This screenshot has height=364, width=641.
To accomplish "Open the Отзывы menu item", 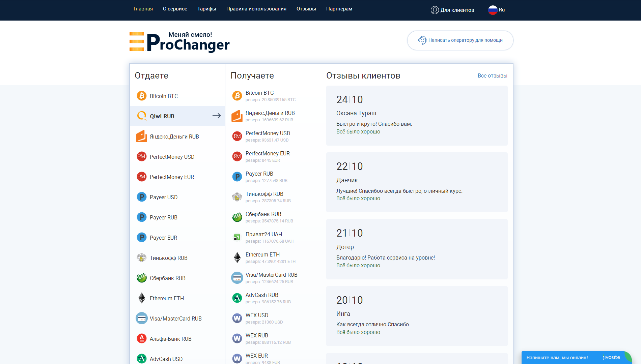I will (x=306, y=9).
